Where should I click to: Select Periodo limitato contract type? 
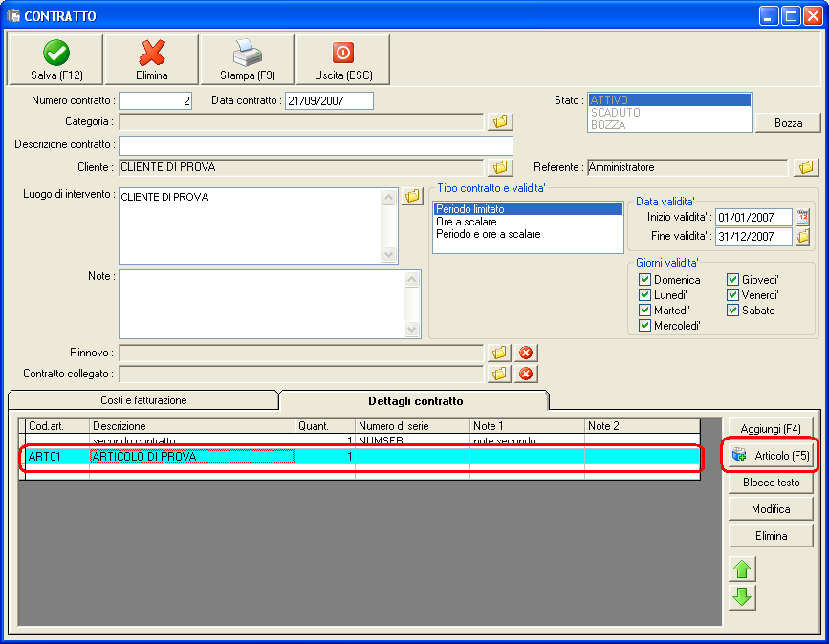pyautogui.click(x=528, y=209)
